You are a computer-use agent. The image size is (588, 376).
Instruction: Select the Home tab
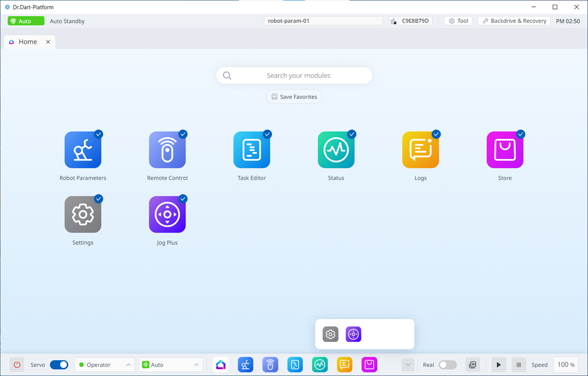point(28,42)
